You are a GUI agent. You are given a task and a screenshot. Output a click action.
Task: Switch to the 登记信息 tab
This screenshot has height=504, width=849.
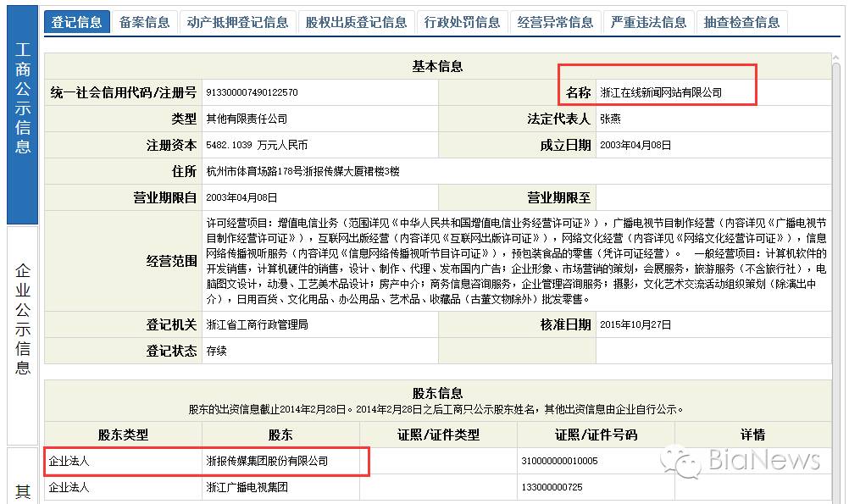pyautogui.click(x=78, y=22)
